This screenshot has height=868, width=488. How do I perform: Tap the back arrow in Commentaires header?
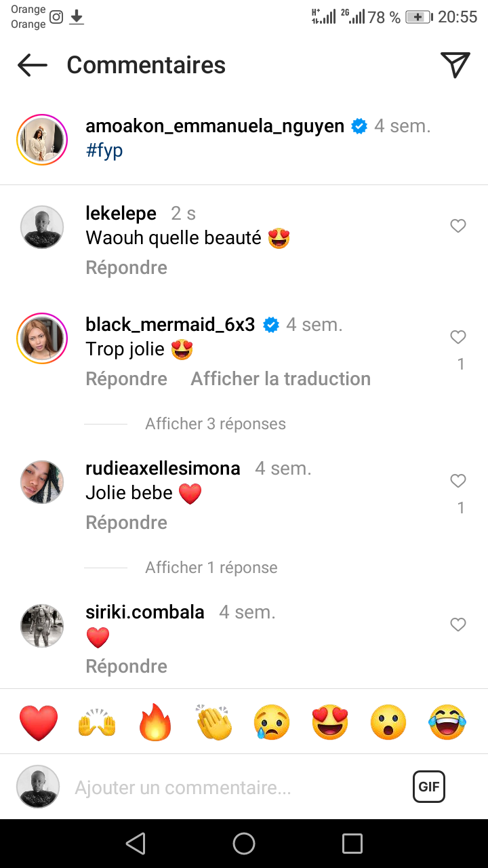[x=33, y=65]
